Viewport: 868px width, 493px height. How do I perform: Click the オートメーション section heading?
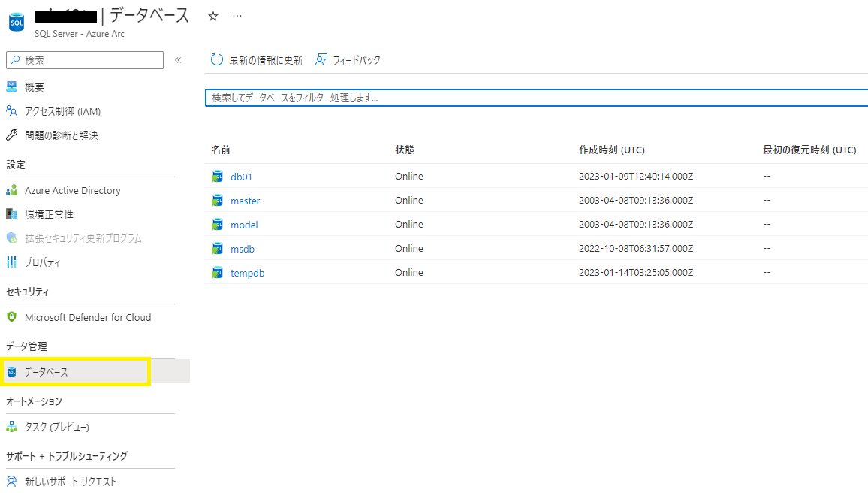click(34, 401)
